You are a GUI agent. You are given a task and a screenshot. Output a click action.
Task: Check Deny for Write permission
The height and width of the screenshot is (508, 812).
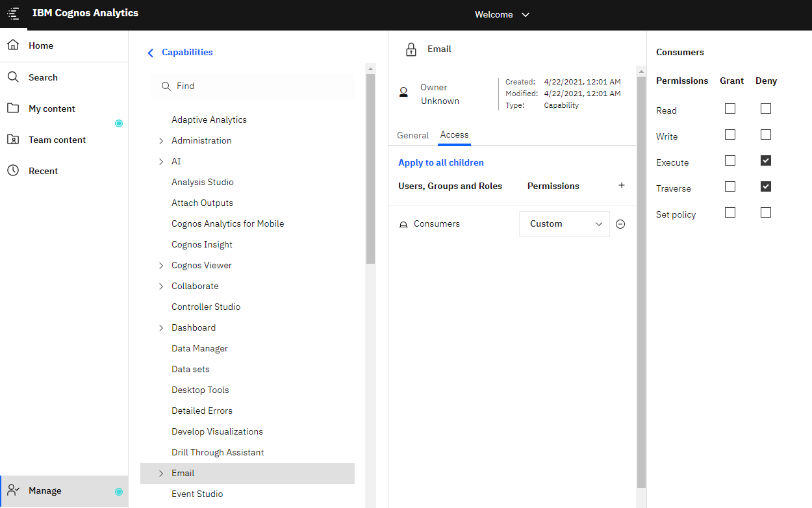click(x=766, y=134)
